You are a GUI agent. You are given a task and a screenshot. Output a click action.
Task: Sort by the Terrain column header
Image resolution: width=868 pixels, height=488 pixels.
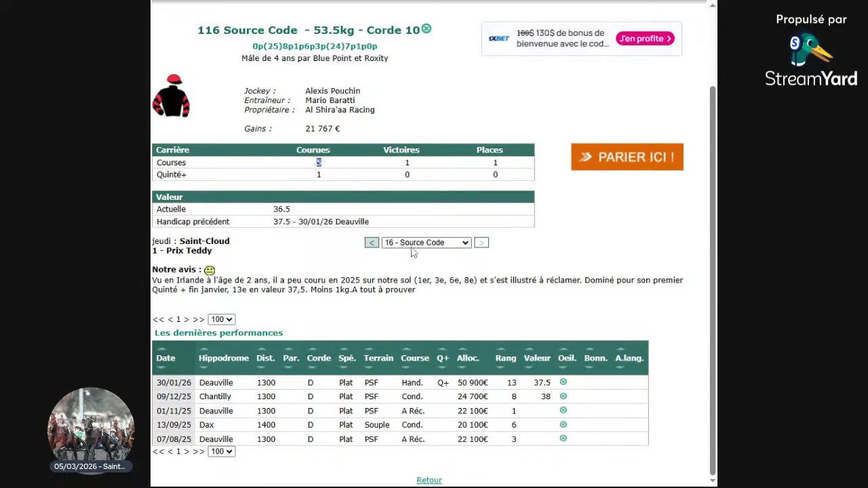(x=378, y=358)
